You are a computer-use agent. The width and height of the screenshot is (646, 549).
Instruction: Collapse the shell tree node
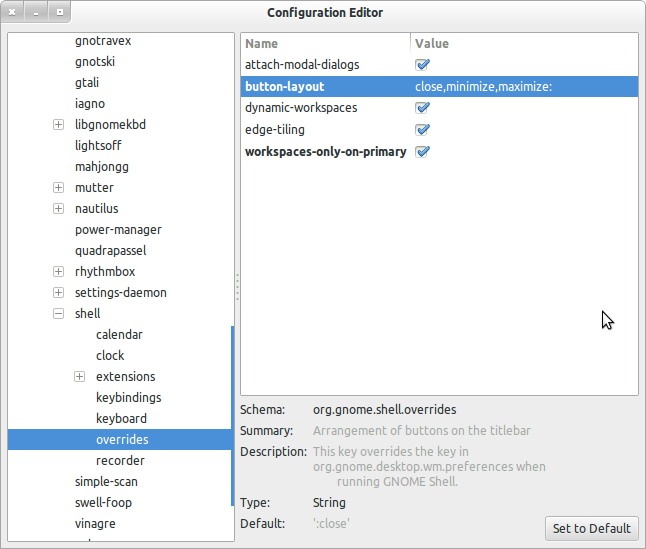(x=58, y=314)
